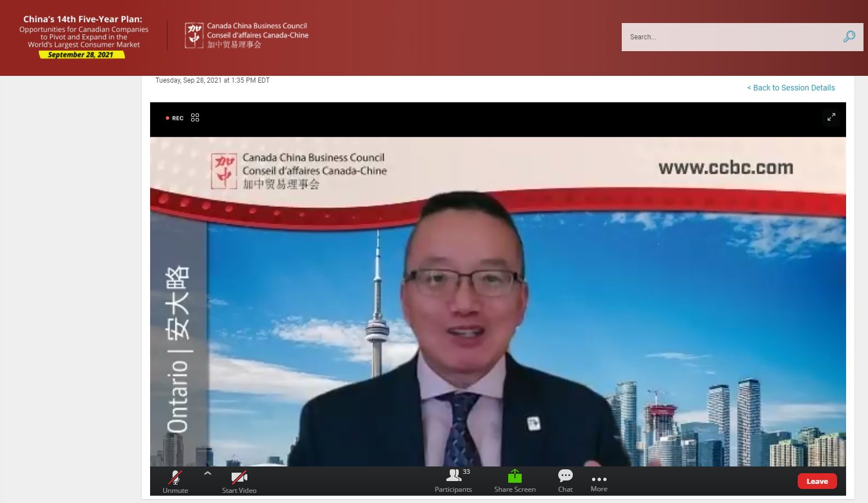Open the More options menu
868x503 pixels.
tap(599, 482)
